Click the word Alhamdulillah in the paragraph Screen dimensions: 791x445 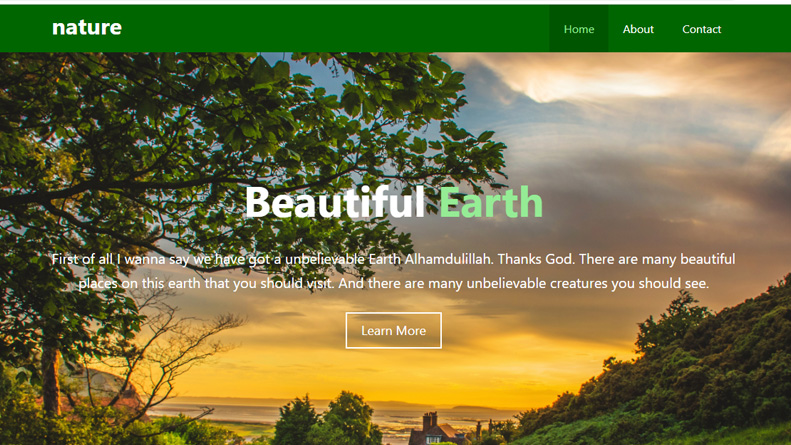click(448, 259)
